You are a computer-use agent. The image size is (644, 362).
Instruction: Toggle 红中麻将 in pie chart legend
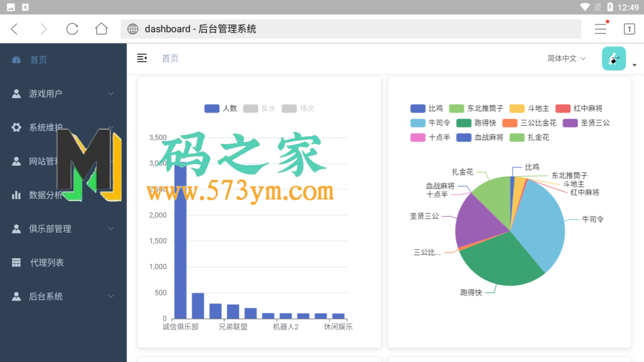(579, 108)
